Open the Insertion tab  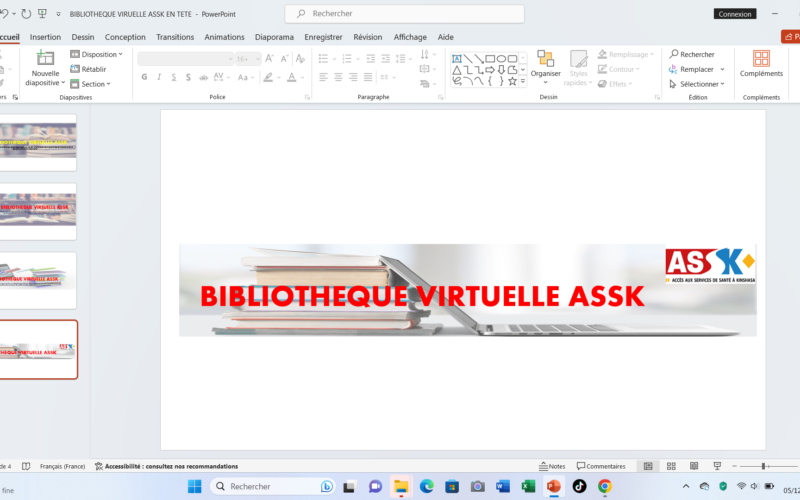click(x=45, y=37)
